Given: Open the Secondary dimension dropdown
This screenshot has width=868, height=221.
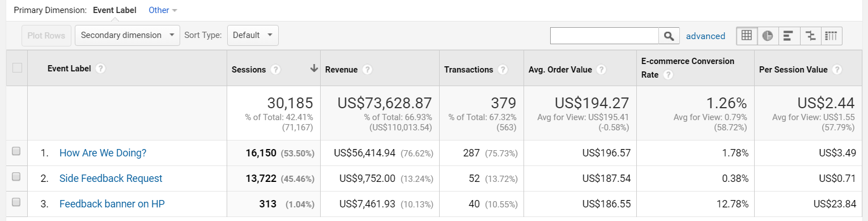Looking at the screenshot, I should coord(127,35).
